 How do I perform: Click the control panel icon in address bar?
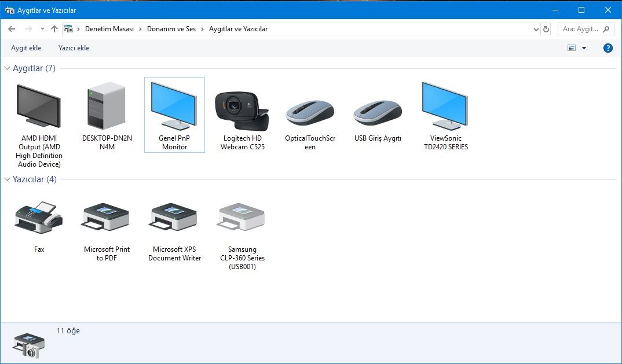(x=68, y=29)
